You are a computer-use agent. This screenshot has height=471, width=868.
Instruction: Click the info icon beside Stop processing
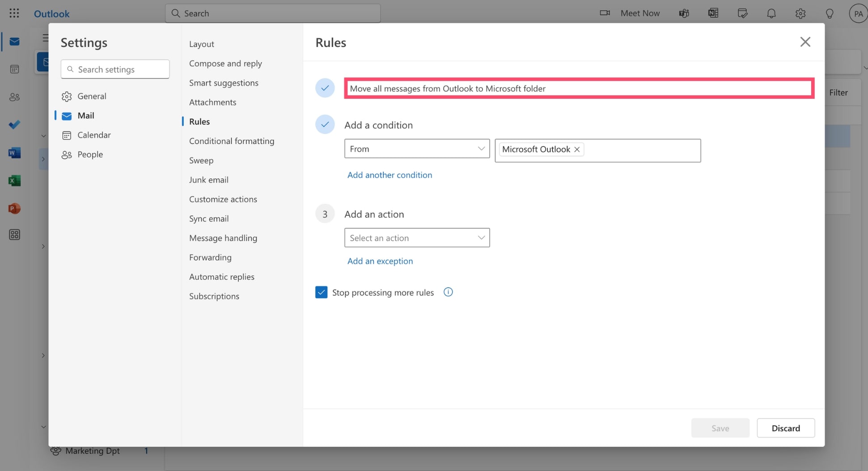pos(448,292)
